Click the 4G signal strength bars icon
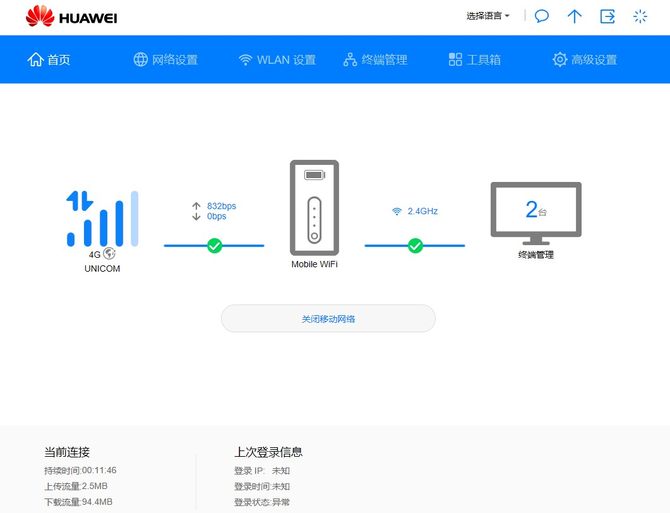The height and width of the screenshot is (513, 670). (x=102, y=218)
